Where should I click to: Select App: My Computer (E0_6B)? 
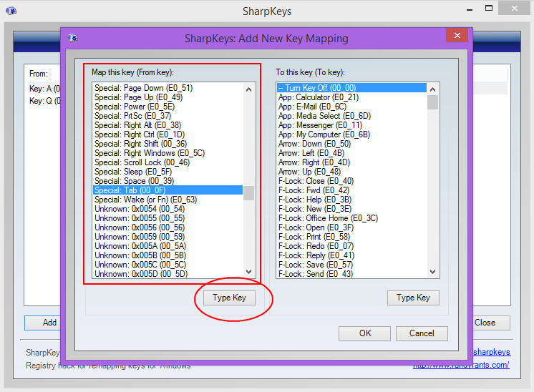point(351,134)
